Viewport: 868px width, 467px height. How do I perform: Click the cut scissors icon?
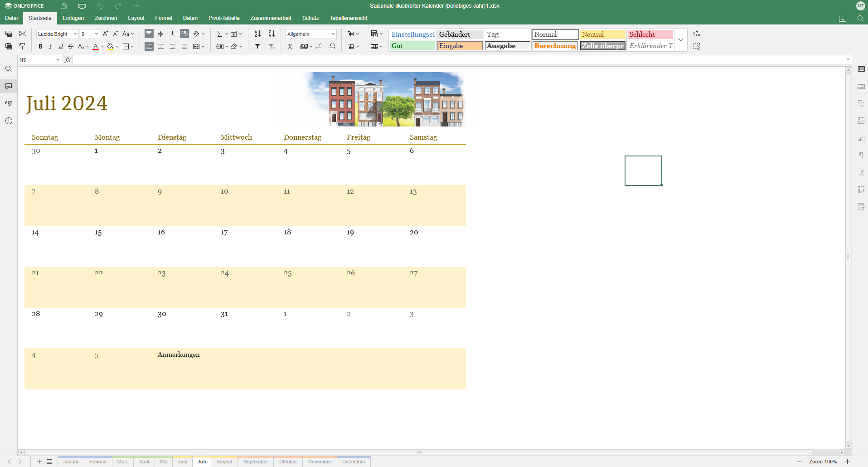22,34
